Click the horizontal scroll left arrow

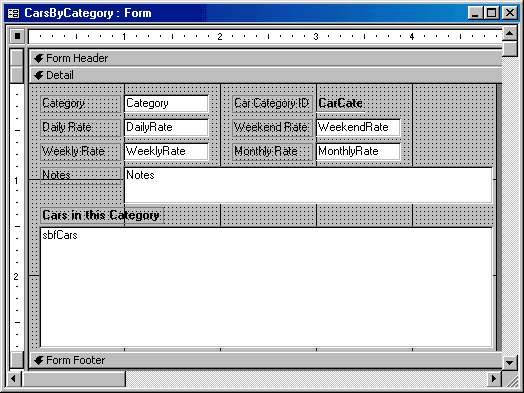(x=14, y=379)
